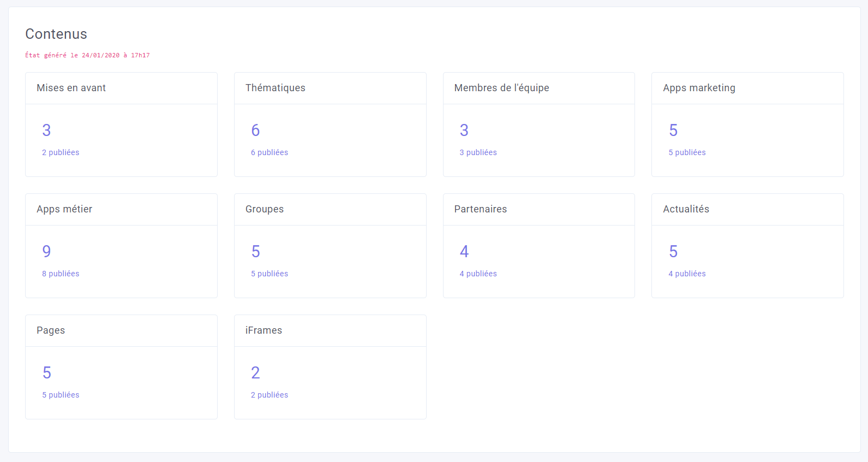Select '4 publiées' in Actualités card
Viewport: 868px width, 462px height.
pyautogui.click(x=687, y=274)
